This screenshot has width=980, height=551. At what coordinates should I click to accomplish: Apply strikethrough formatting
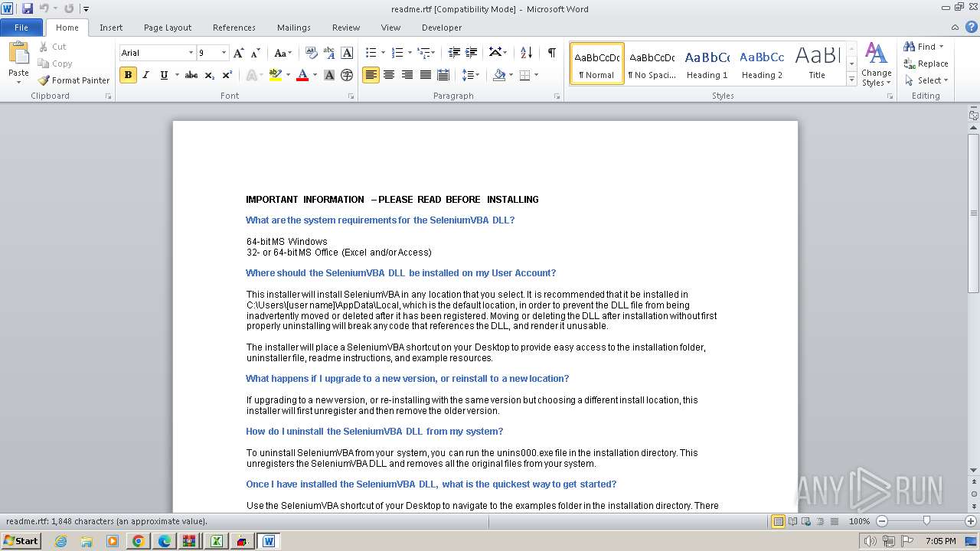click(x=191, y=75)
